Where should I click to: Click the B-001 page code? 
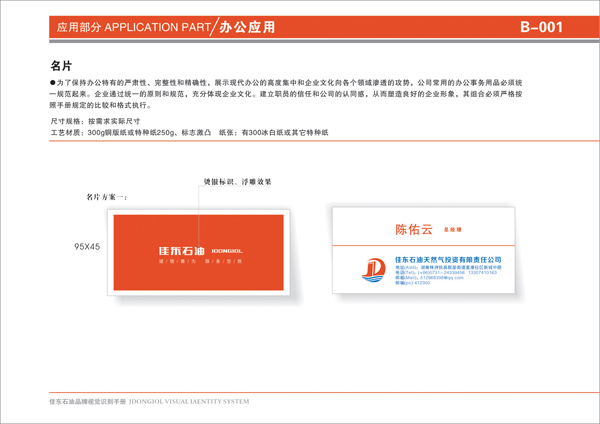[x=548, y=28]
